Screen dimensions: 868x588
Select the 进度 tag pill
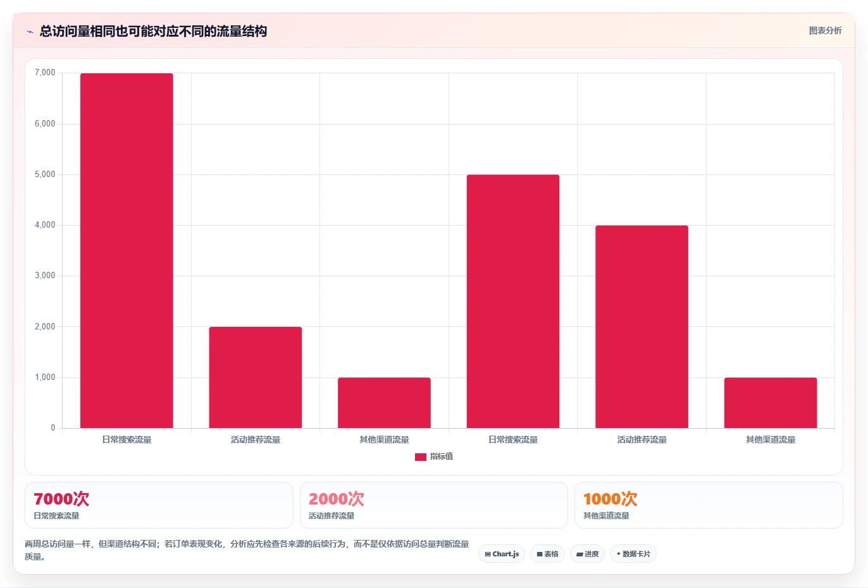click(x=588, y=554)
